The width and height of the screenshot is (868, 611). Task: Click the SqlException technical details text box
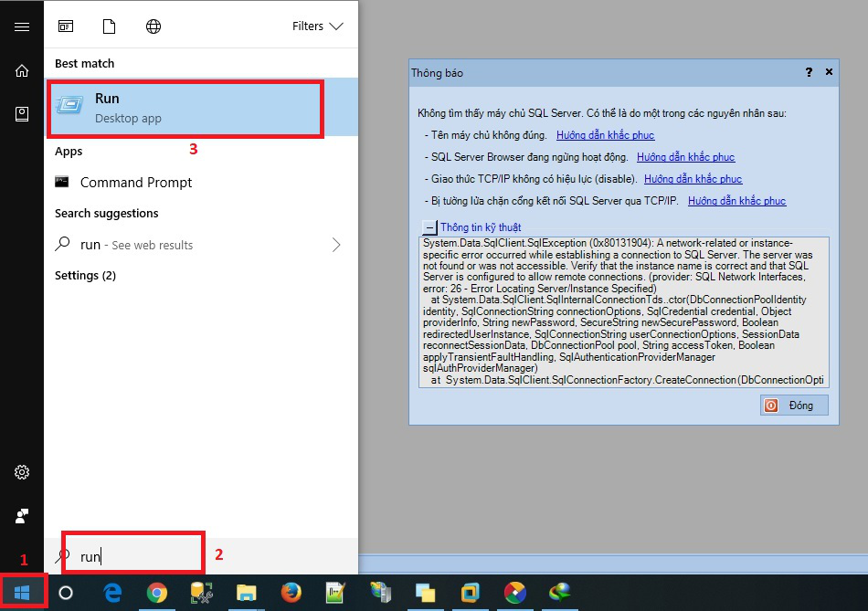tap(624, 312)
